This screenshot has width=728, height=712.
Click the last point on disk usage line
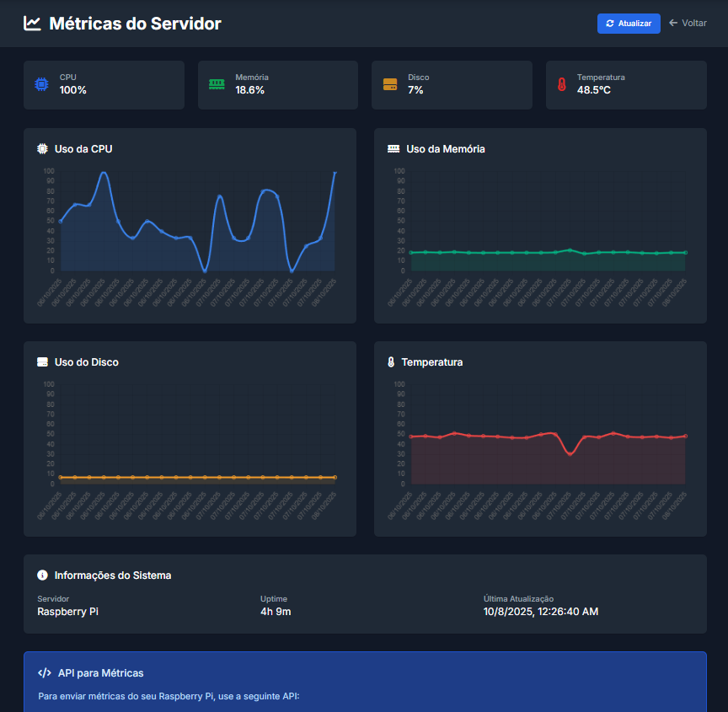335,477
